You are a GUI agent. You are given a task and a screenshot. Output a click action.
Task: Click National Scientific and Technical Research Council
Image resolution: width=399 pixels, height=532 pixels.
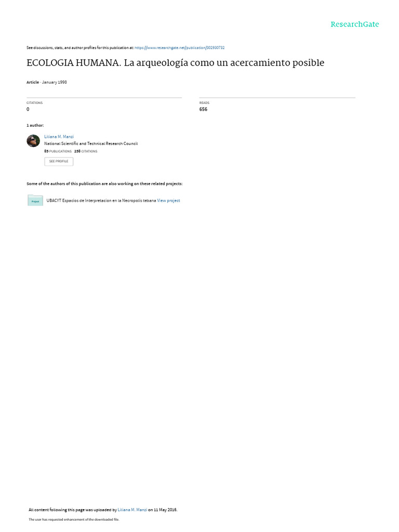(91, 144)
